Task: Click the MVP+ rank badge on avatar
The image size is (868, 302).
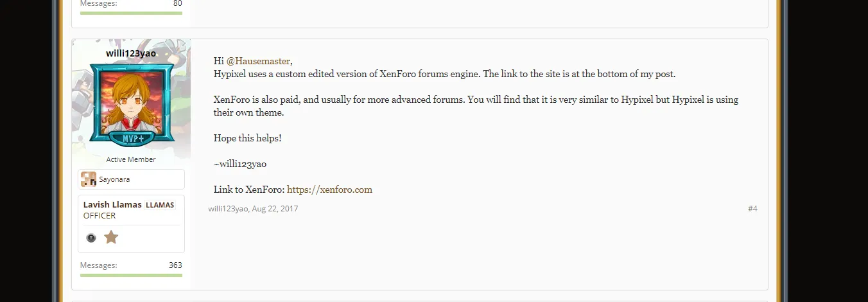Action: [x=131, y=139]
